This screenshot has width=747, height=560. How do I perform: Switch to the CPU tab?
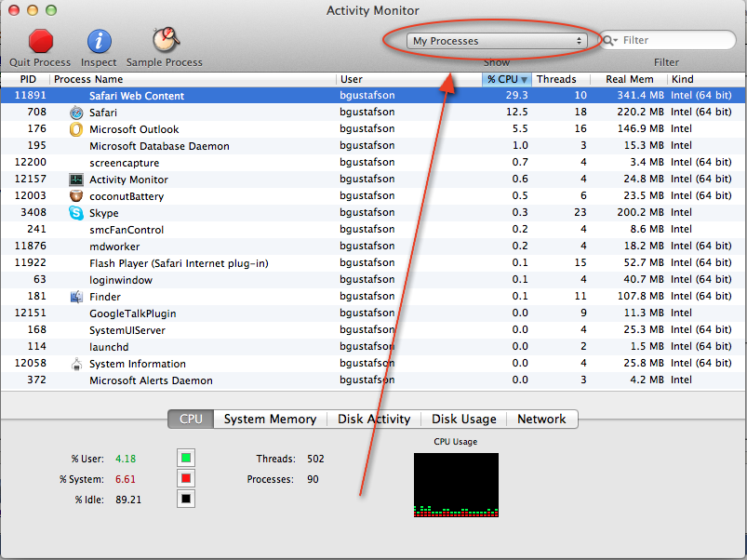click(191, 419)
